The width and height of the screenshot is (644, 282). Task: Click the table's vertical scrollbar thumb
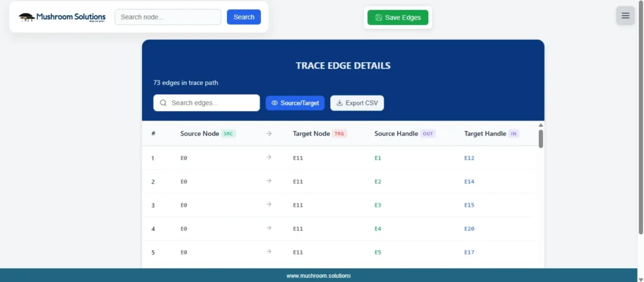[541, 138]
